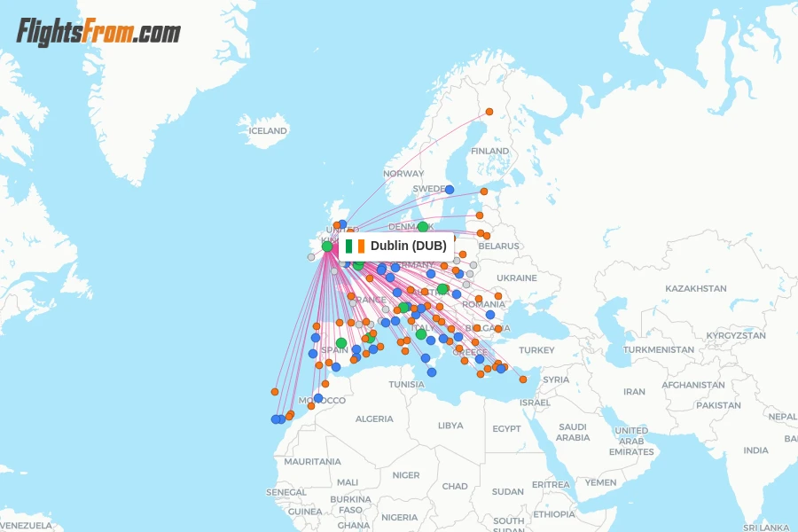Select green marker in Denmark
This screenshot has height=532, width=798.
click(x=423, y=227)
